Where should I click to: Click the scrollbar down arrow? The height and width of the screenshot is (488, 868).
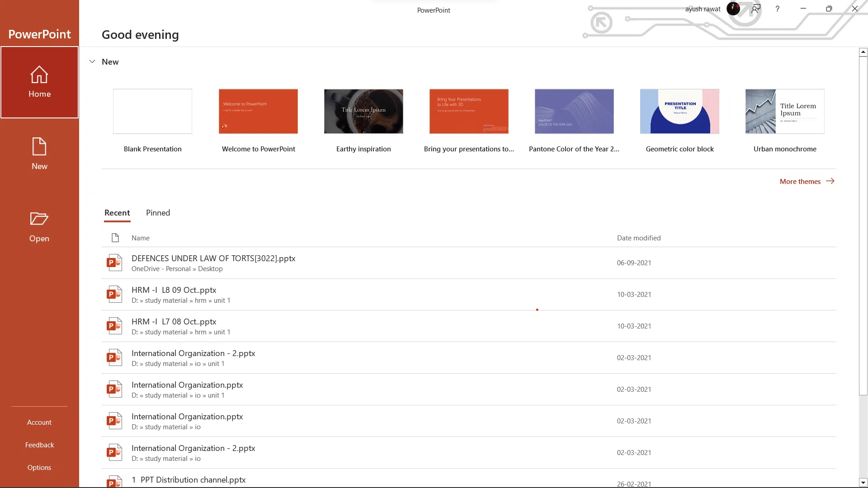pyautogui.click(x=863, y=483)
